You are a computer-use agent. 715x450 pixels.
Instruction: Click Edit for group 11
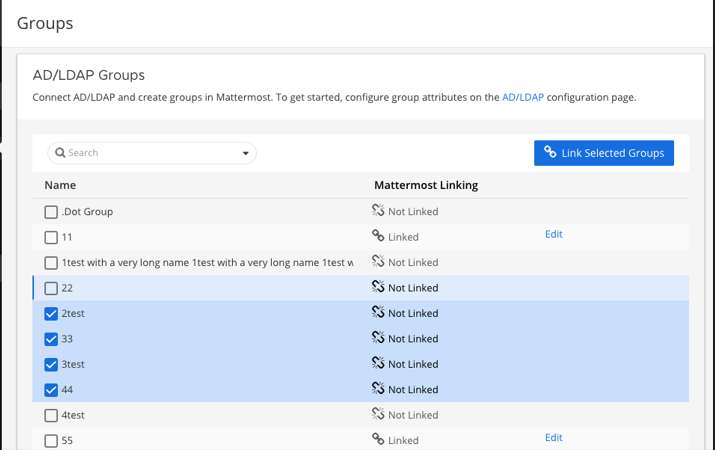[x=553, y=234]
